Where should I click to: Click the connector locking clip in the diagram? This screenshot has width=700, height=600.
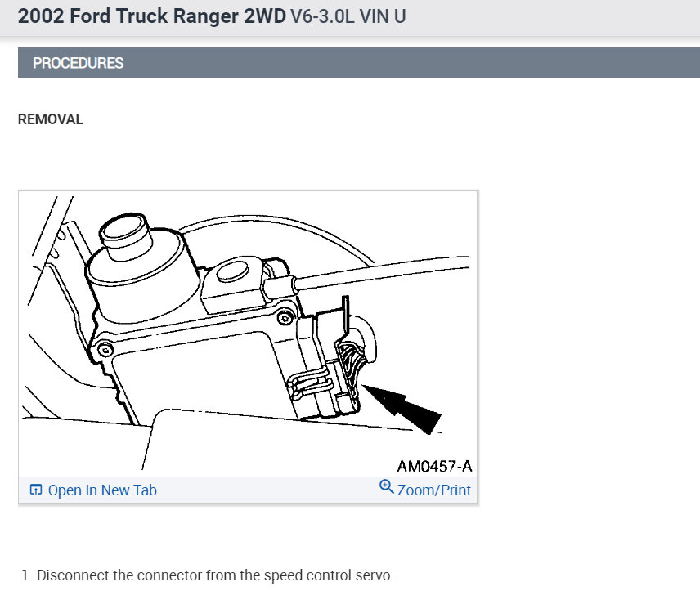pyautogui.click(x=310, y=383)
